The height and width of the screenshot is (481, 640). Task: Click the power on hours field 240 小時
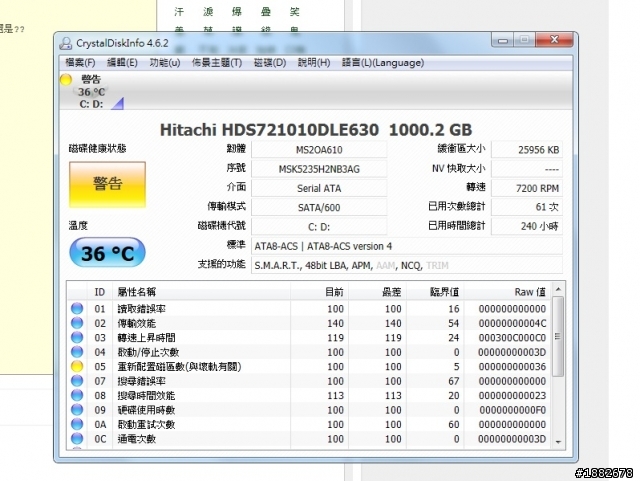click(x=527, y=226)
